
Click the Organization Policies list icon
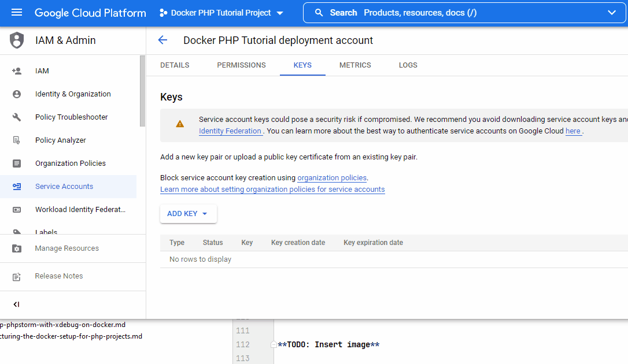17,163
